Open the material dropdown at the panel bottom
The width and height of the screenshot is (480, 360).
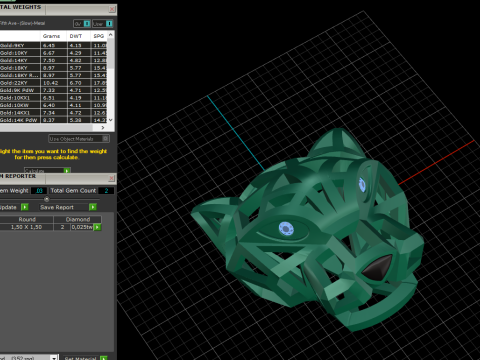tap(54, 358)
